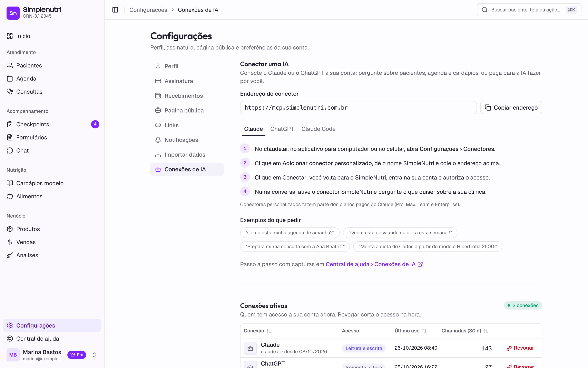Viewport: 588px width, 368px height.
Task: Open Início from the sidebar
Action: pos(52,36)
